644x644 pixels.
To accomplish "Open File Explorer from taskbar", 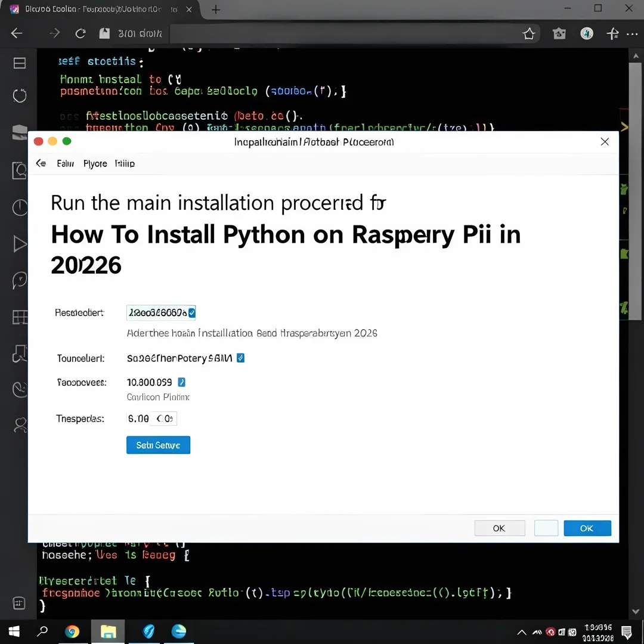I will 108,631.
